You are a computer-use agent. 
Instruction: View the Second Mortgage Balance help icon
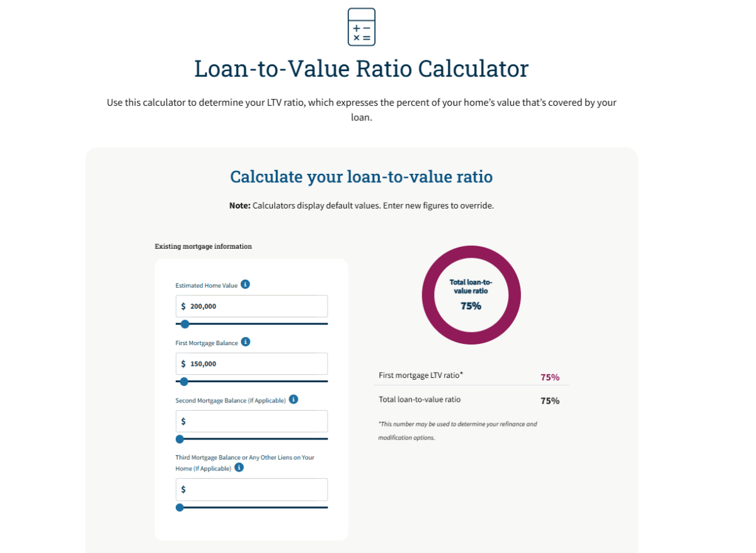tap(293, 399)
